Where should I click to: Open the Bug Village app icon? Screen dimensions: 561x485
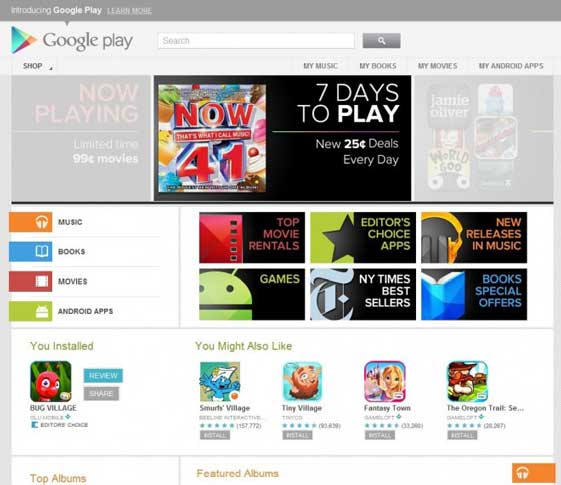(x=51, y=381)
